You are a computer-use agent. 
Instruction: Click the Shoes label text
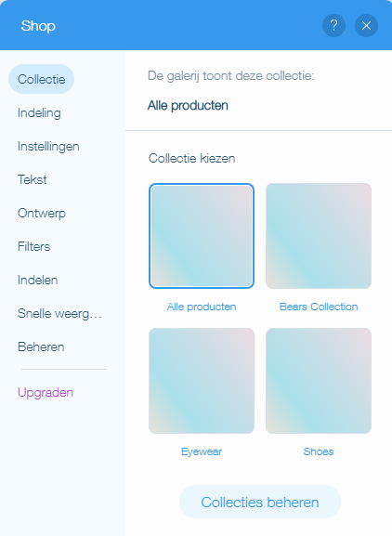click(319, 451)
